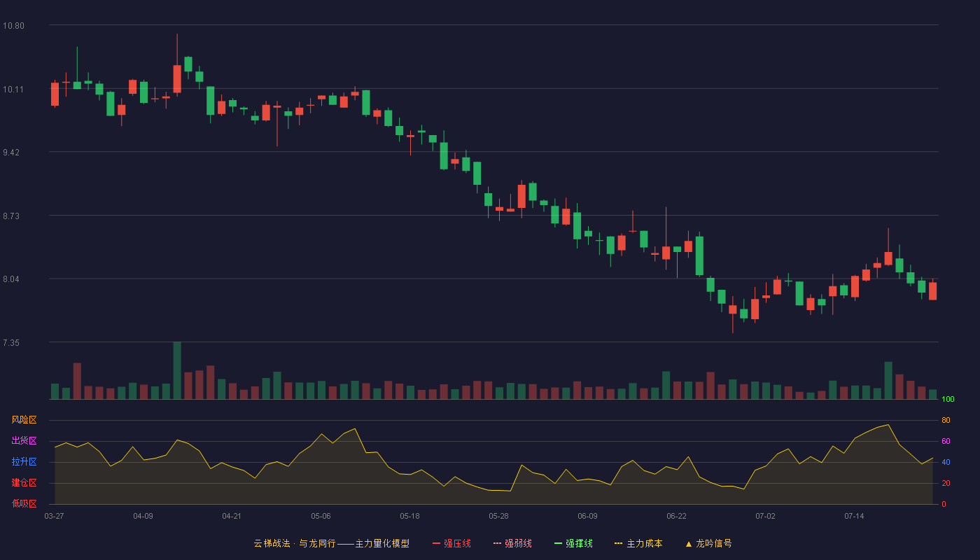The image size is (980, 560).
Task: Click the blue 40 indicator axis value
Action: [x=946, y=462]
